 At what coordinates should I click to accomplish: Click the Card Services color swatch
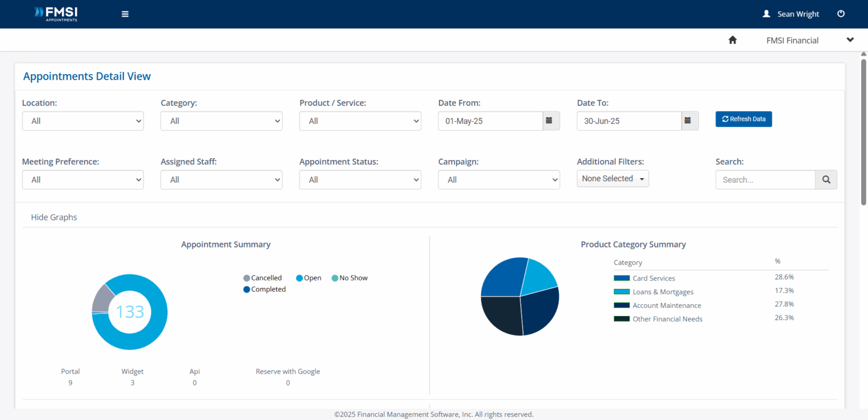tap(622, 278)
